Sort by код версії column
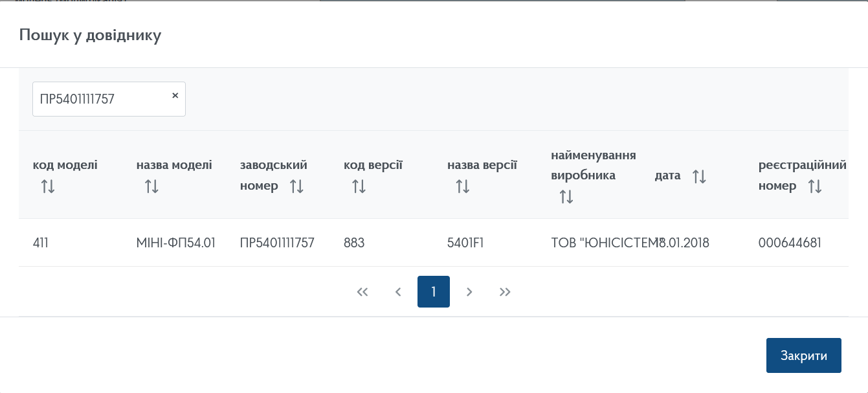 (x=359, y=187)
